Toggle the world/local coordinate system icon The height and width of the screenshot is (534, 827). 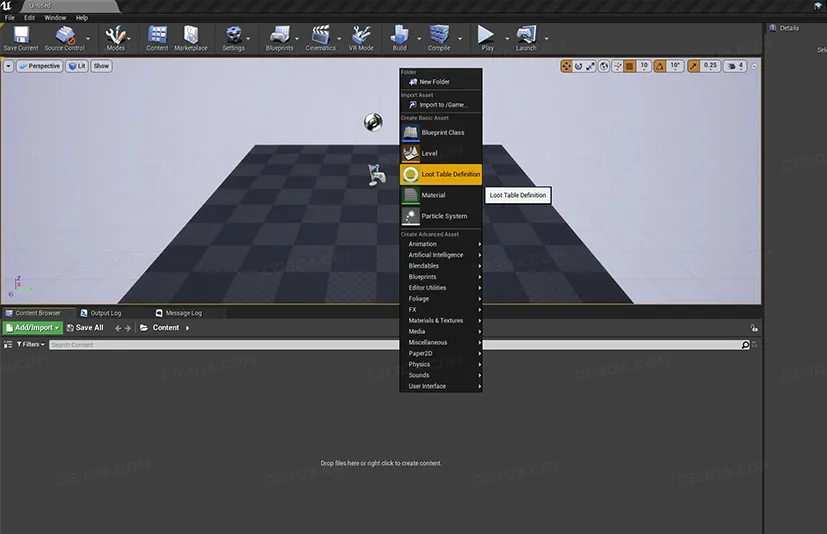pyautogui.click(x=604, y=66)
